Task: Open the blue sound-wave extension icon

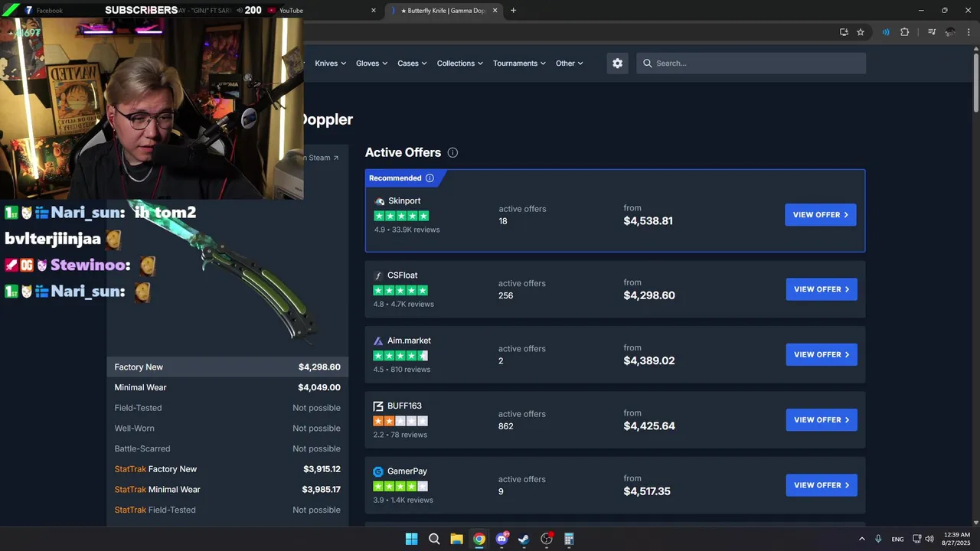Action: (886, 32)
